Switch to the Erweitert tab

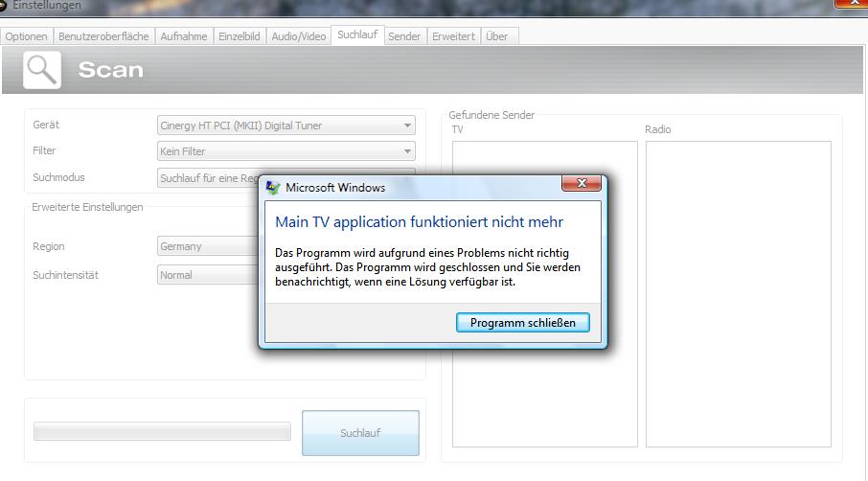coord(453,36)
